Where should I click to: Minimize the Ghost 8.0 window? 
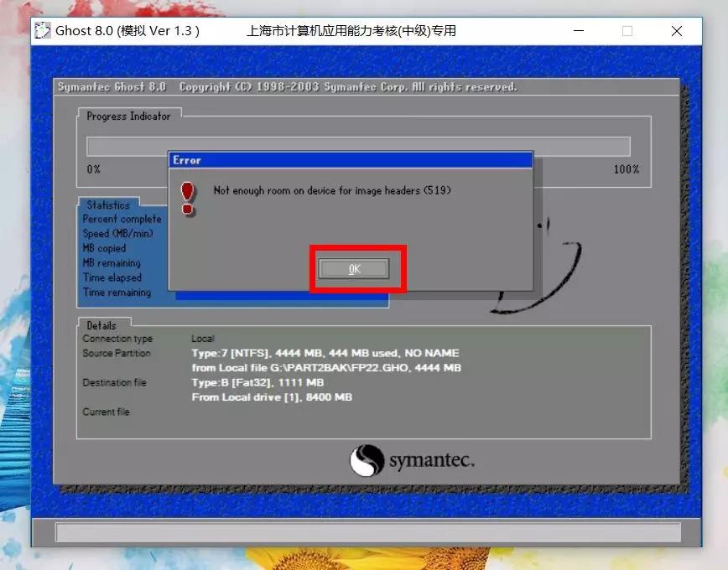tap(580, 31)
